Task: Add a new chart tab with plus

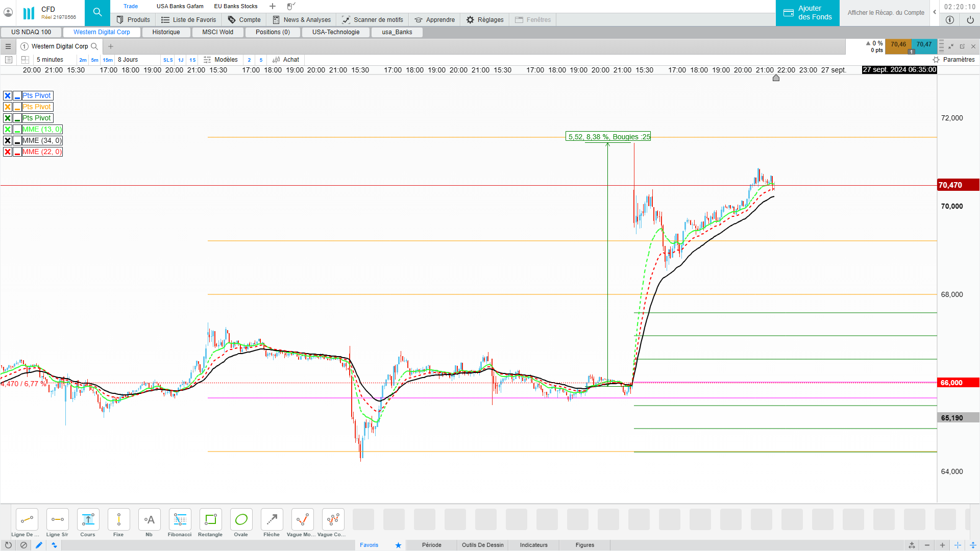Action: pos(111,46)
